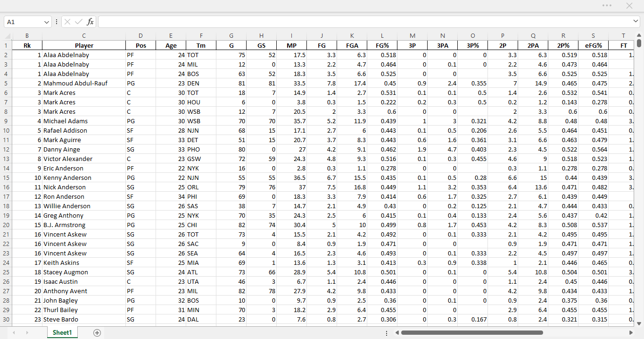Click the Thurl Bailey cell
The width and height of the screenshot is (644, 339).
84,310
